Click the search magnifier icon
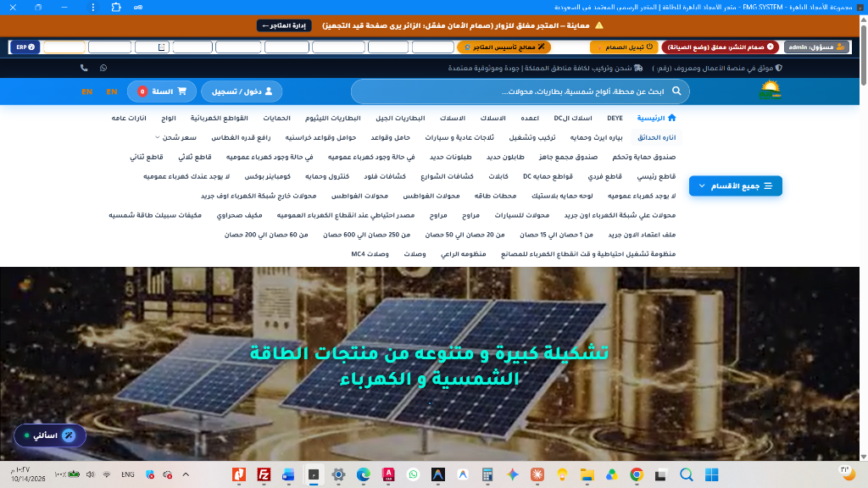 (676, 91)
